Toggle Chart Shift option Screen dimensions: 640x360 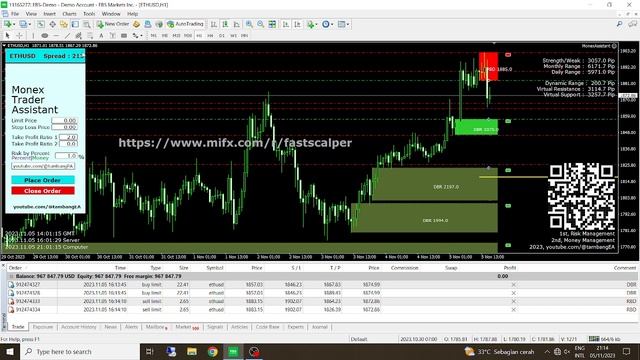click(x=298, y=24)
